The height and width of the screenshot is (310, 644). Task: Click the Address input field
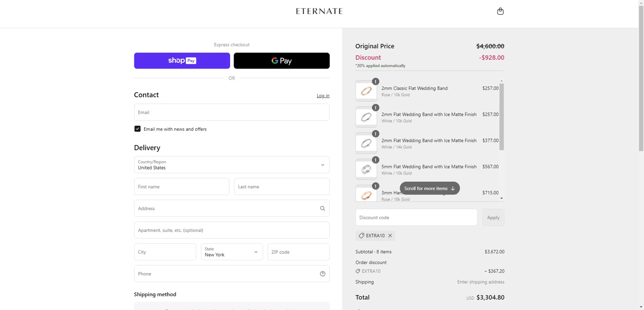point(232,208)
